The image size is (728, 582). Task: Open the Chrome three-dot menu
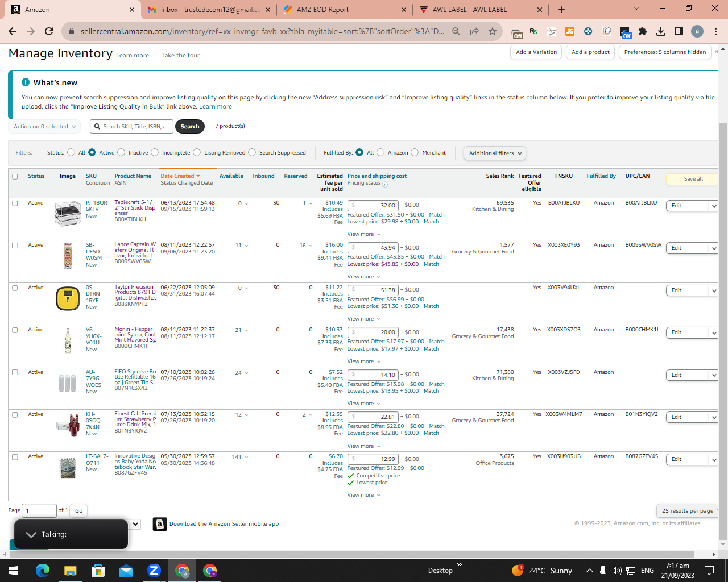715,31
